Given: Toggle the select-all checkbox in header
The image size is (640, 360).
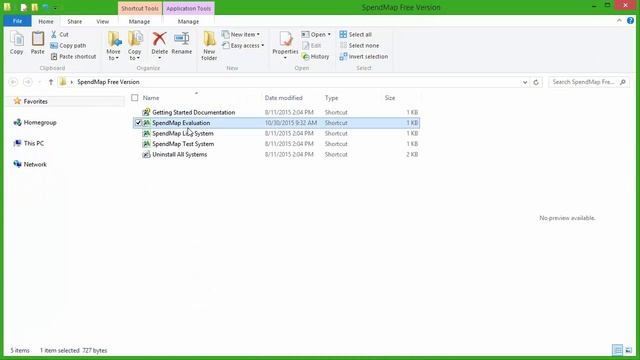Looking at the screenshot, I should pyautogui.click(x=135, y=98).
